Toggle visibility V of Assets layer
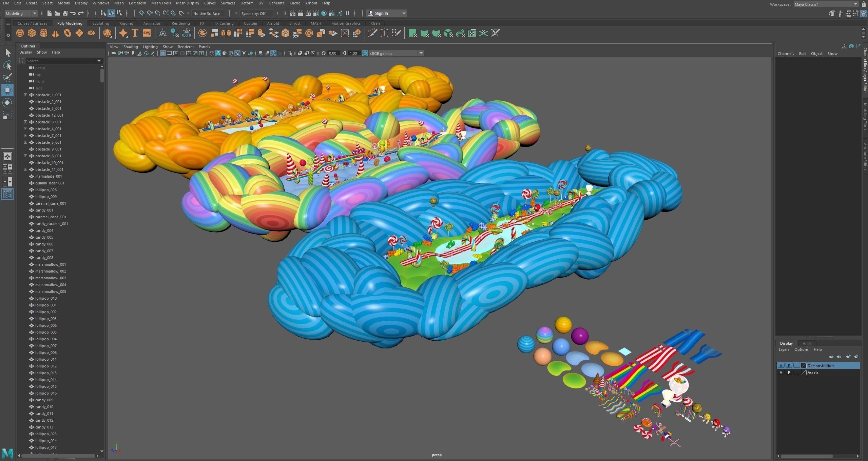 (x=781, y=372)
